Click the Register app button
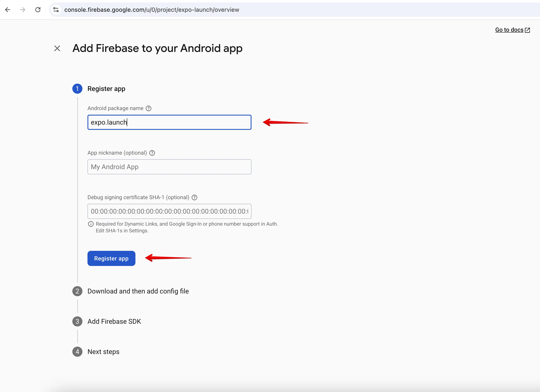 111,258
